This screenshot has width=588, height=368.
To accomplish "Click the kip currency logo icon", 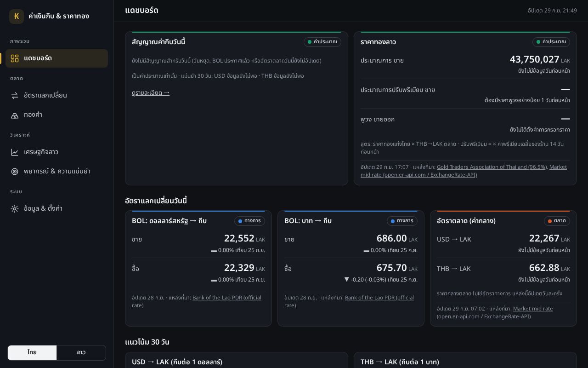I will (17, 16).
